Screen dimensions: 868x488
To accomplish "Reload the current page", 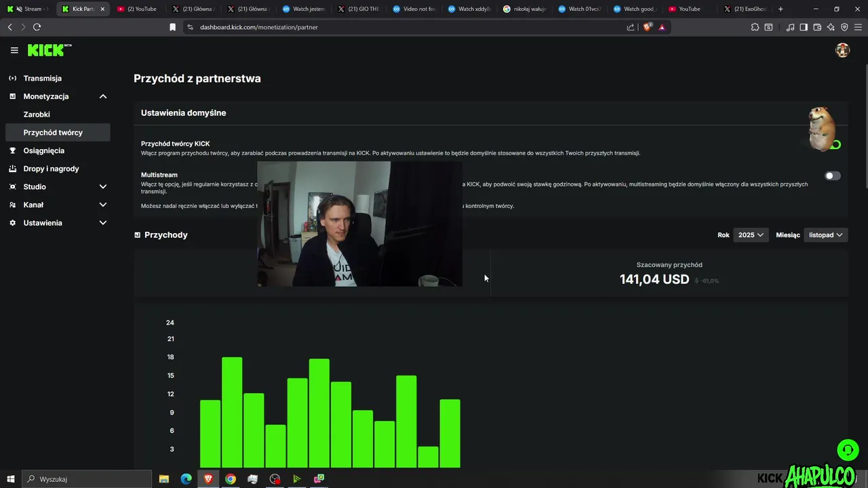I will pyautogui.click(x=37, y=27).
